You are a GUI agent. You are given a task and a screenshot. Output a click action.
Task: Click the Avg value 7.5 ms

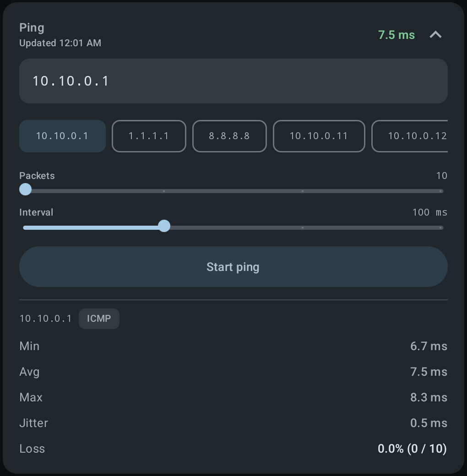(x=429, y=372)
